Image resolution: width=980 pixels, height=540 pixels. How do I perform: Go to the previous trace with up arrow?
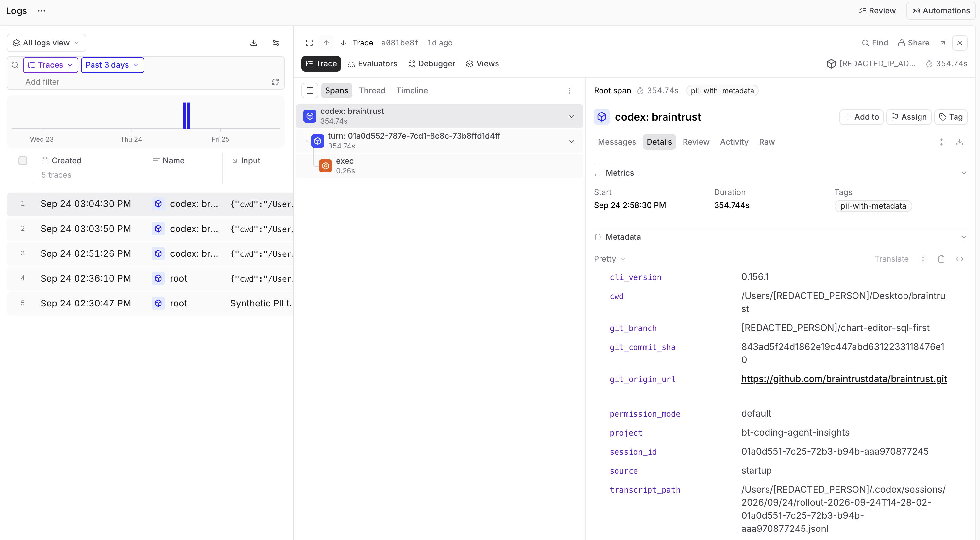point(326,43)
